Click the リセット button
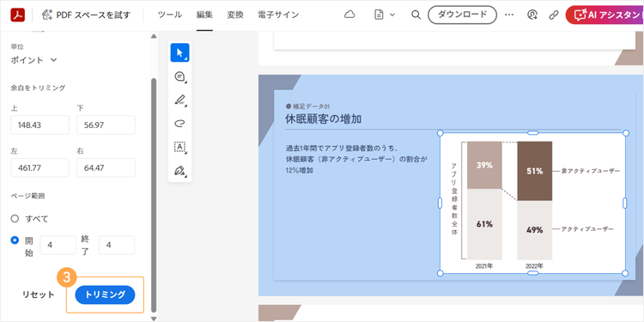The image size is (644, 322). point(38,295)
